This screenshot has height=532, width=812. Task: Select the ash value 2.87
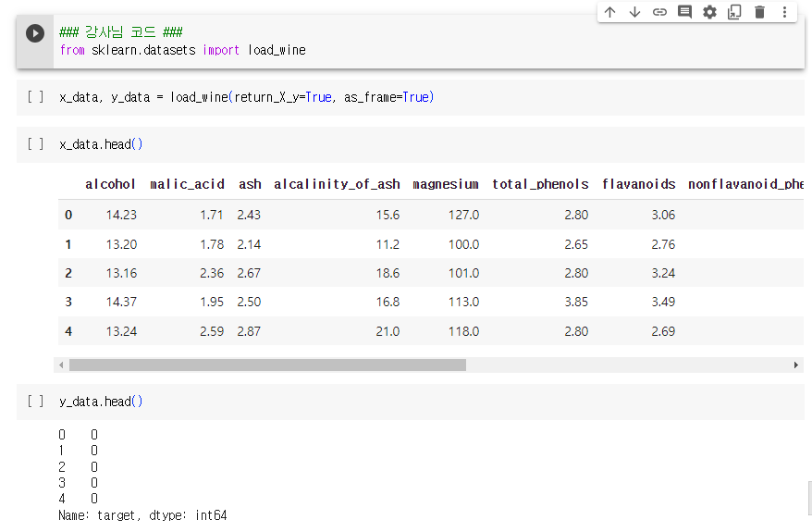click(x=249, y=331)
